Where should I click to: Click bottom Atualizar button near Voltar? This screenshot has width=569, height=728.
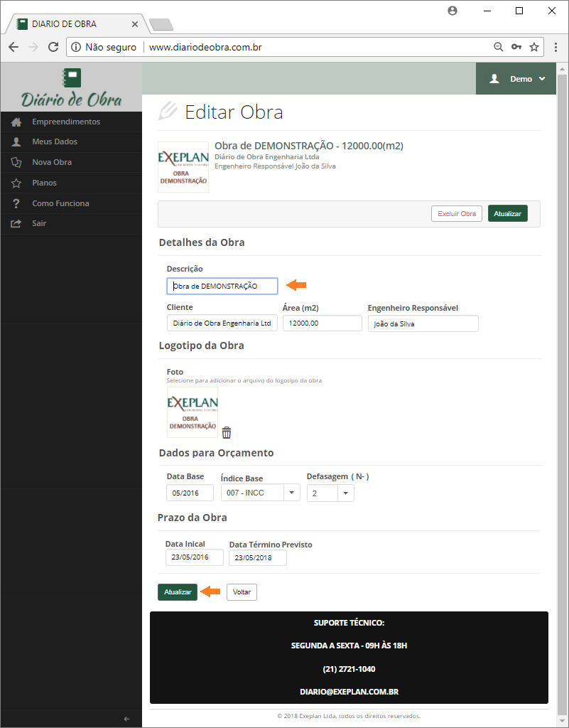pyautogui.click(x=178, y=592)
